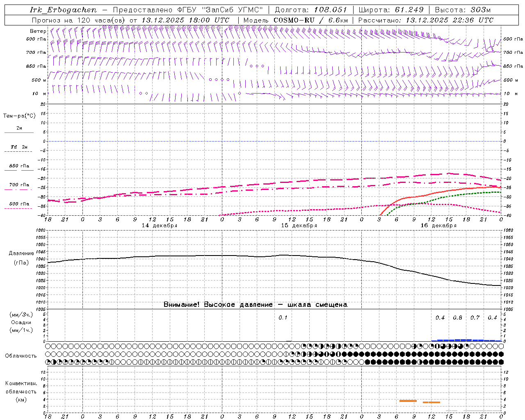Screen dimensions: 525x420
Task: Click the '500 гПа' legend entry under temperature
Action: point(19,204)
